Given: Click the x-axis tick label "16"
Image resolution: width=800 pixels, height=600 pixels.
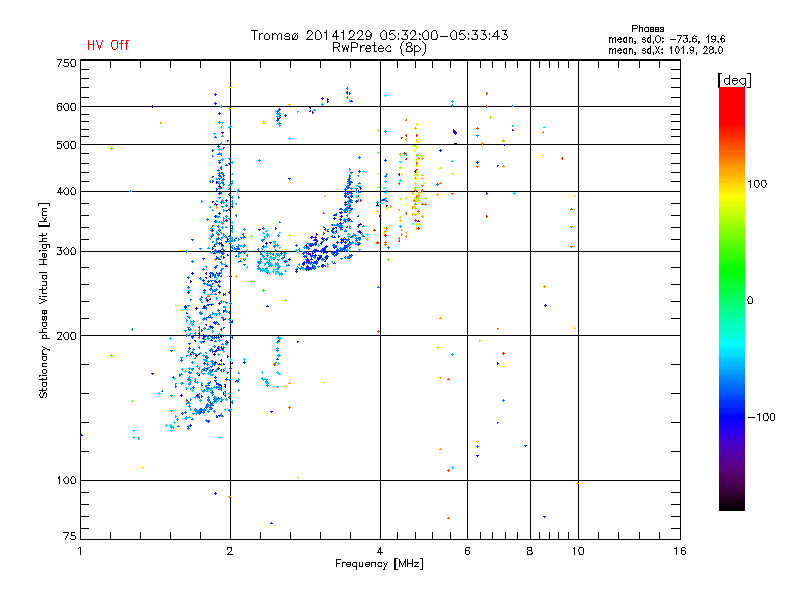Looking at the screenshot, I should click(680, 551).
